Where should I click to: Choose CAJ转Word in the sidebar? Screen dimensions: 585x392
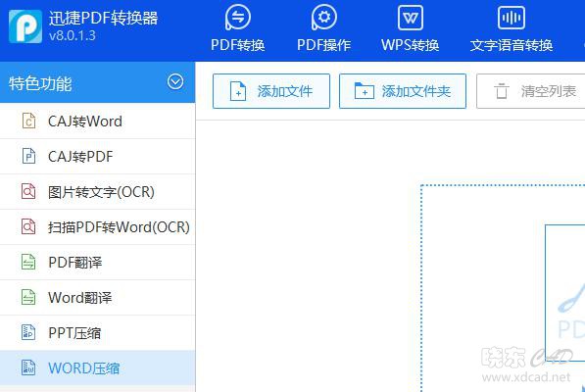pos(97,122)
